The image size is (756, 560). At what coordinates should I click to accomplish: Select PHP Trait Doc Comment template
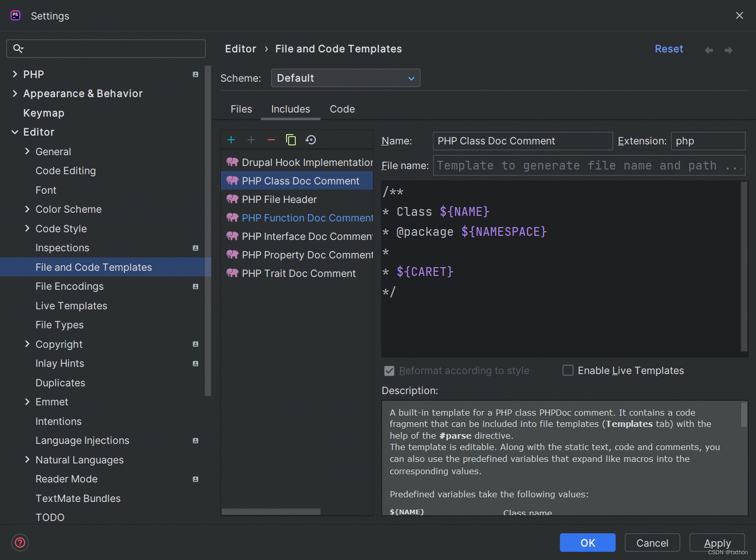297,273
